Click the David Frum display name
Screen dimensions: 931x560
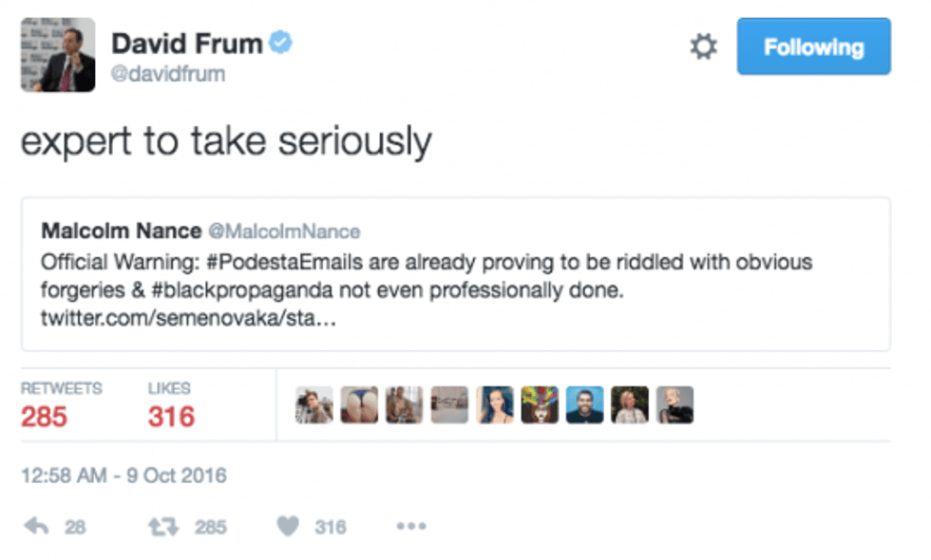(185, 43)
